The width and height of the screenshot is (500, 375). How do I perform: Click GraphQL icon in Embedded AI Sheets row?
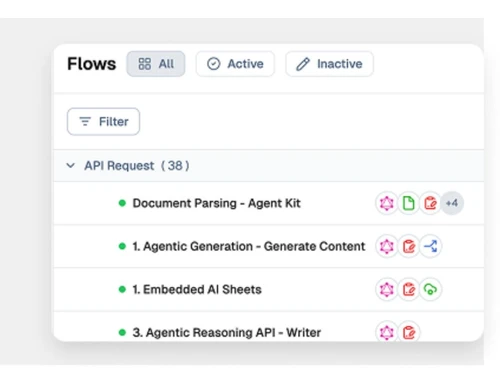click(x=387, y=289)
